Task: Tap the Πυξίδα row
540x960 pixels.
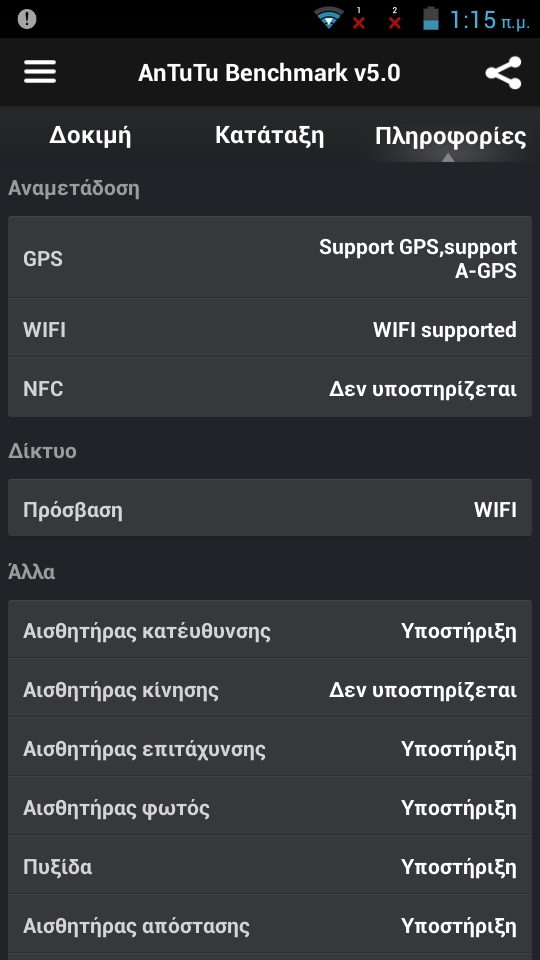Action: tap(270, 866)
